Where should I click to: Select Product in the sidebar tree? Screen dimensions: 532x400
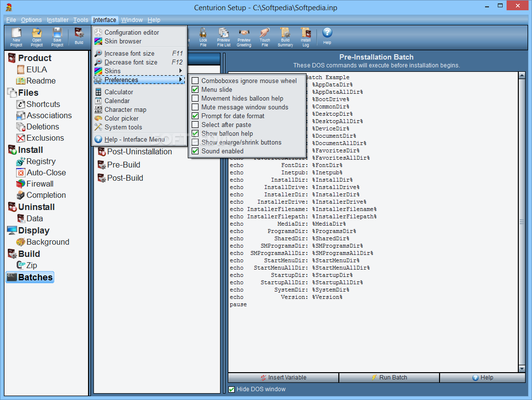(x=30, y=58)
